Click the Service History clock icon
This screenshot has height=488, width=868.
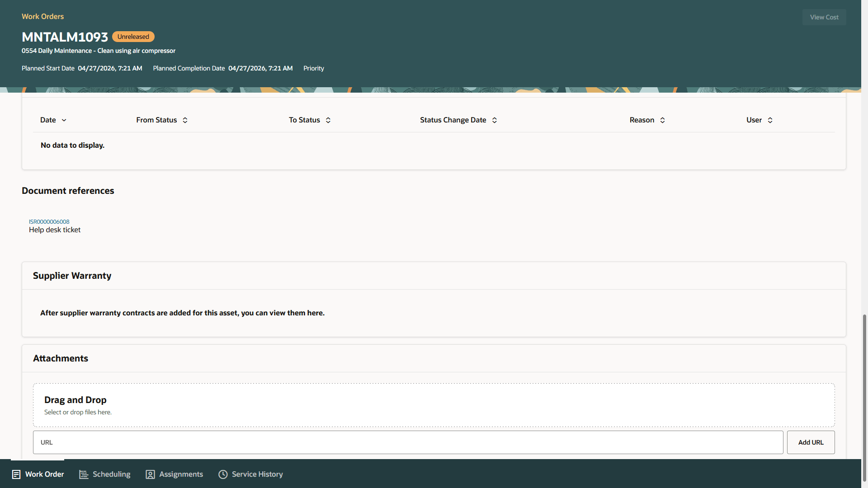(223, 474)
